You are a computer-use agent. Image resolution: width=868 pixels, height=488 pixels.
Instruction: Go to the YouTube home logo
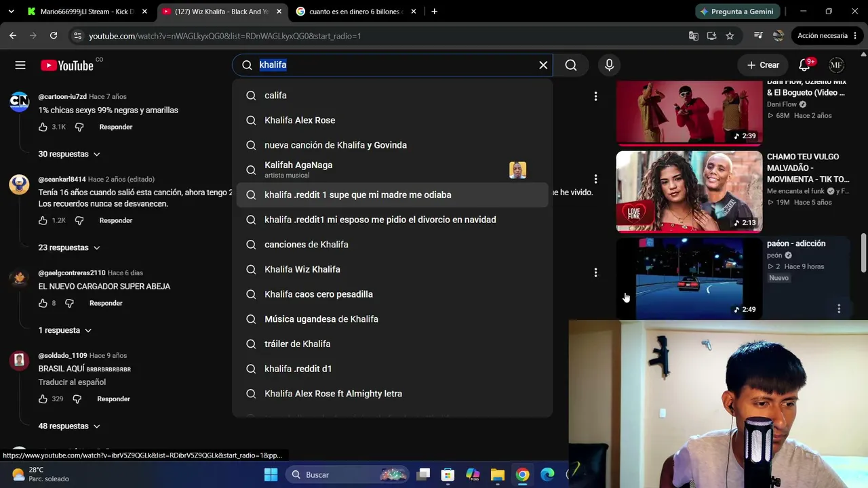[x=67, y=65]
